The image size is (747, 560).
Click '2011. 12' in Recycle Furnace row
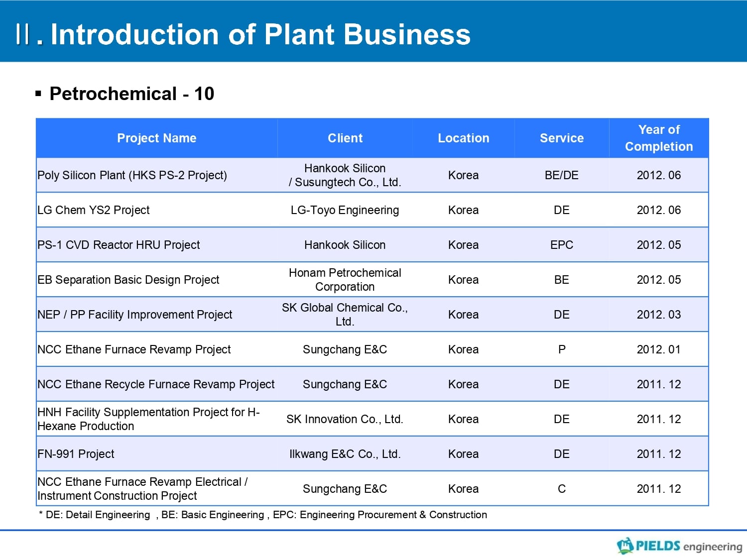[659, 384]
